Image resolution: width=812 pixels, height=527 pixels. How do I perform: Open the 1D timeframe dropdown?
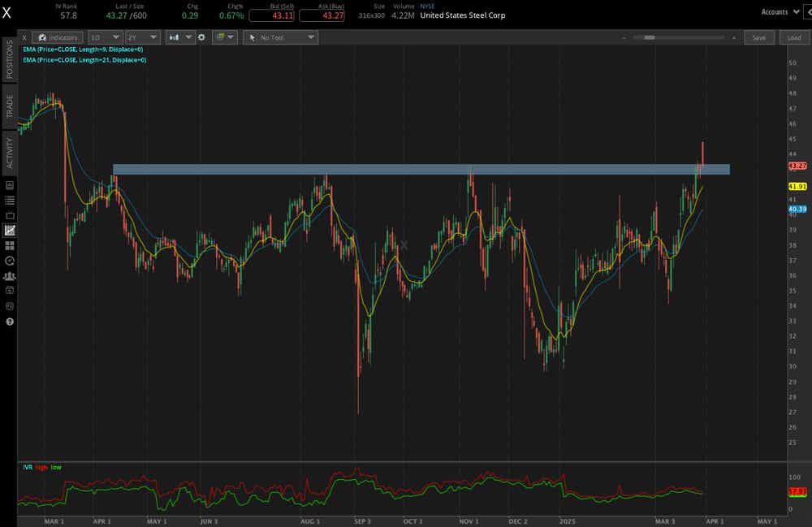point(105,37)
